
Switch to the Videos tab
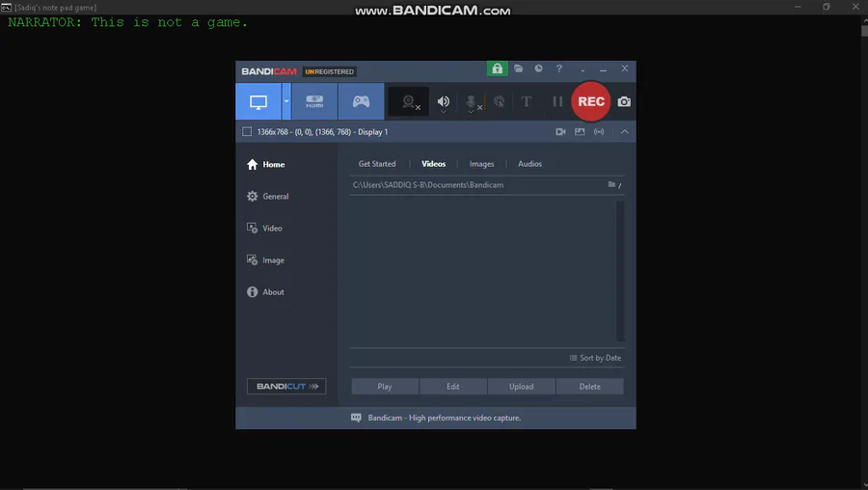tap(433, 164)
